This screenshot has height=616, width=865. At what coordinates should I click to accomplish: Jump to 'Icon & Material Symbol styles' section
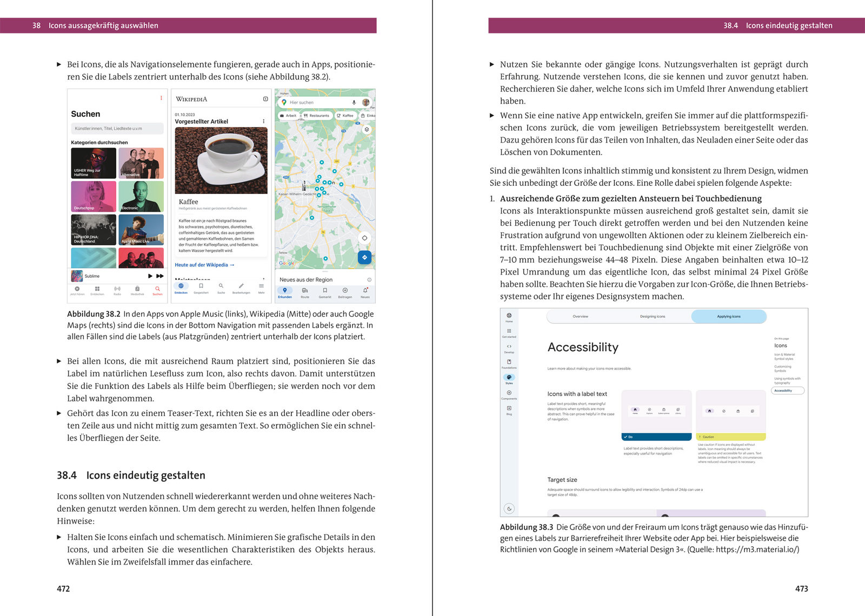click(784, 357)
